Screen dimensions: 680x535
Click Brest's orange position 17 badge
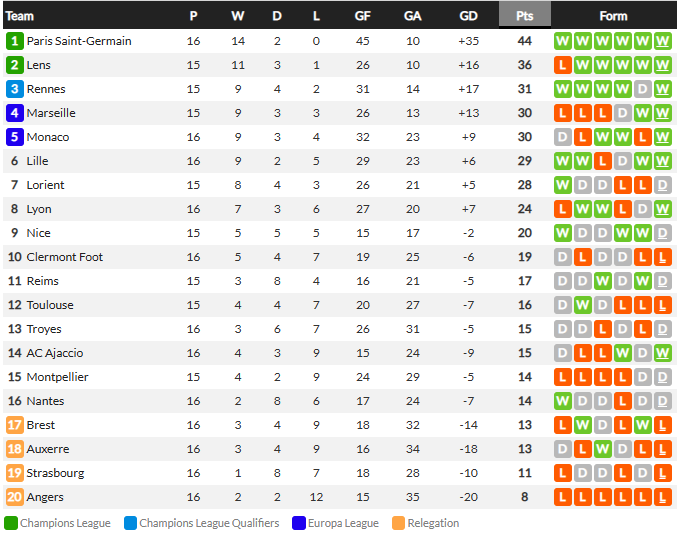coord(15,425)
